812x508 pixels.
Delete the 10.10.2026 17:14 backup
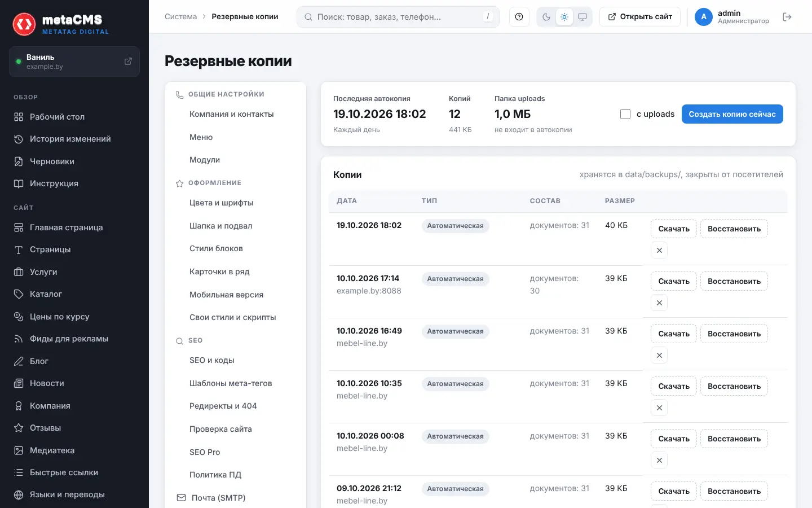coord(659,303)
